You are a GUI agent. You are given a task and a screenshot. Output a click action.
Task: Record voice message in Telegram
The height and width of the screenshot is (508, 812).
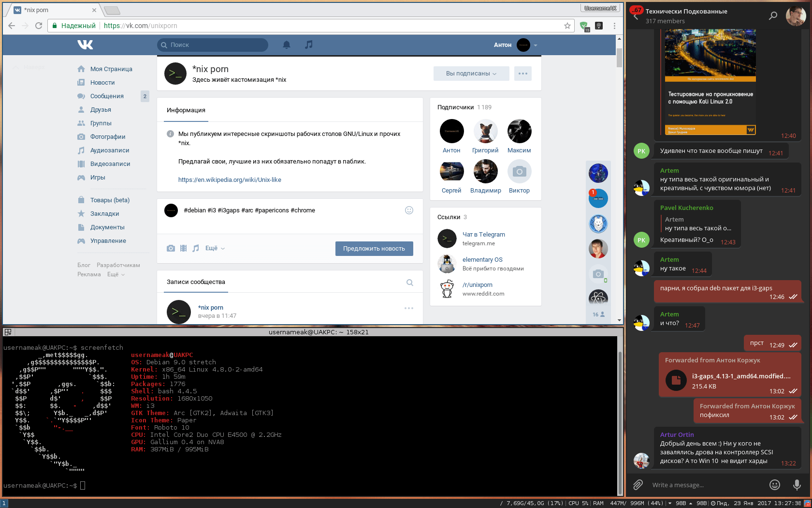pos(797,485)
